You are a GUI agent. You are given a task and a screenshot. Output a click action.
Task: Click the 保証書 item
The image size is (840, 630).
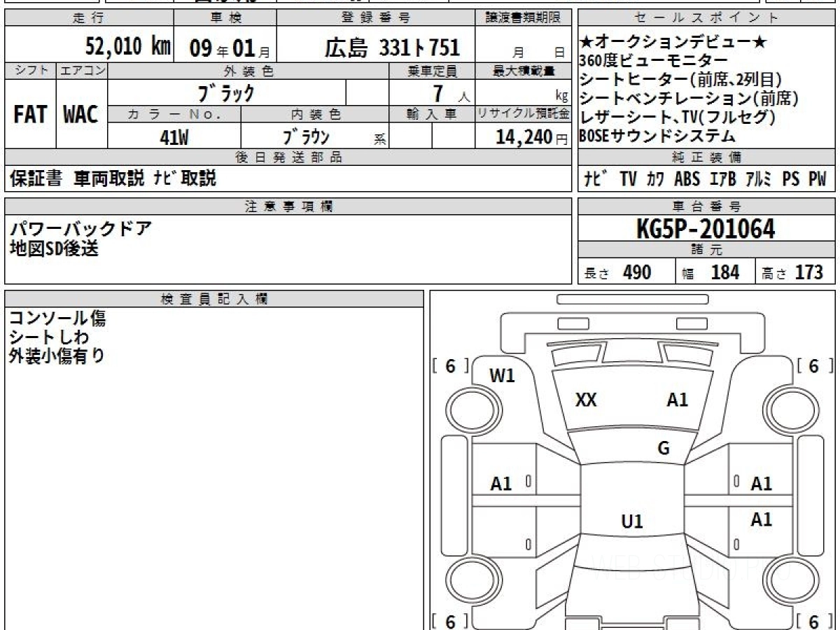(x=36, y=179)
